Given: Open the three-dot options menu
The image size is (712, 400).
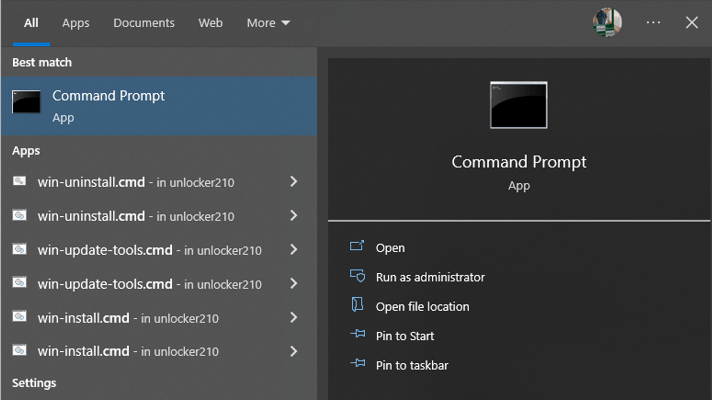Looking at the screenshot, I should [x=653, y=22].
